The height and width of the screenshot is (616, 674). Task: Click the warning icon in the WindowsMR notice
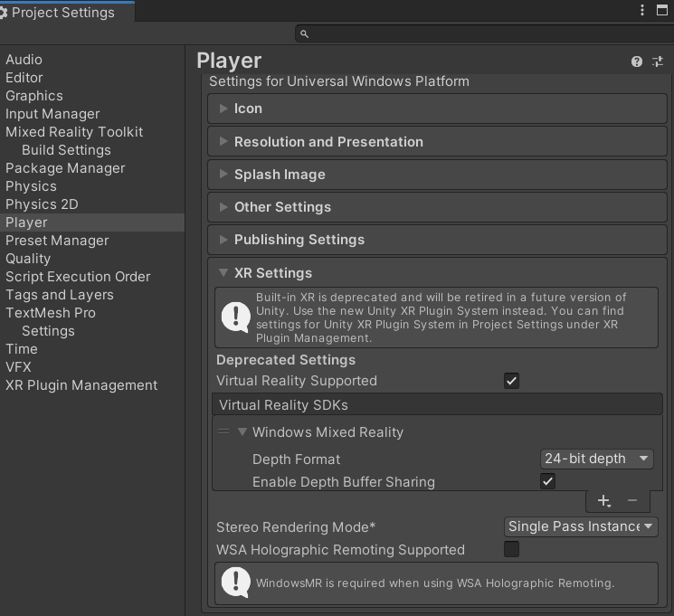[235, 583]
